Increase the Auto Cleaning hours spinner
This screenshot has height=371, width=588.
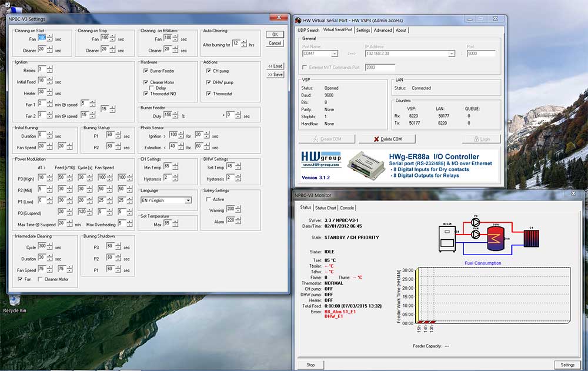coord(244,41)
